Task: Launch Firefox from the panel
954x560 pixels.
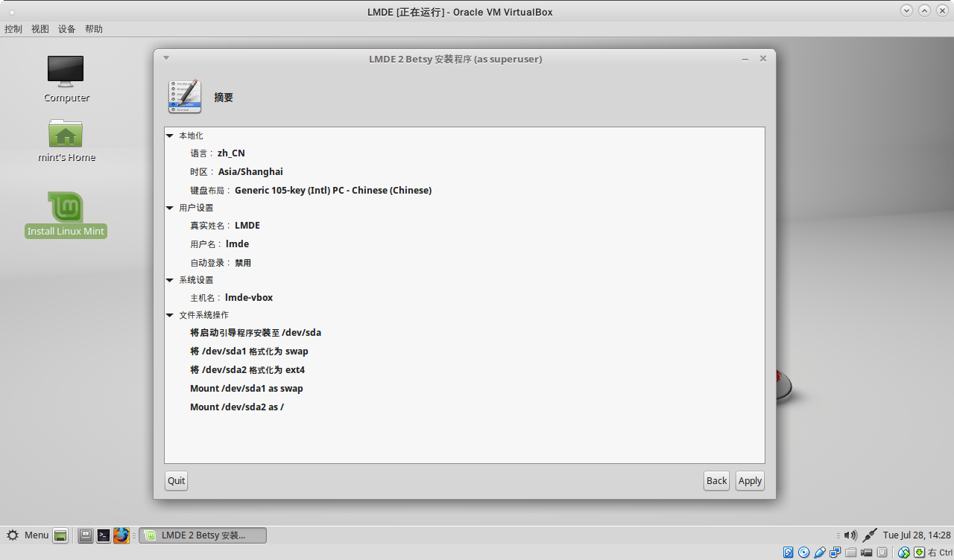Action: tap(121, 535)
